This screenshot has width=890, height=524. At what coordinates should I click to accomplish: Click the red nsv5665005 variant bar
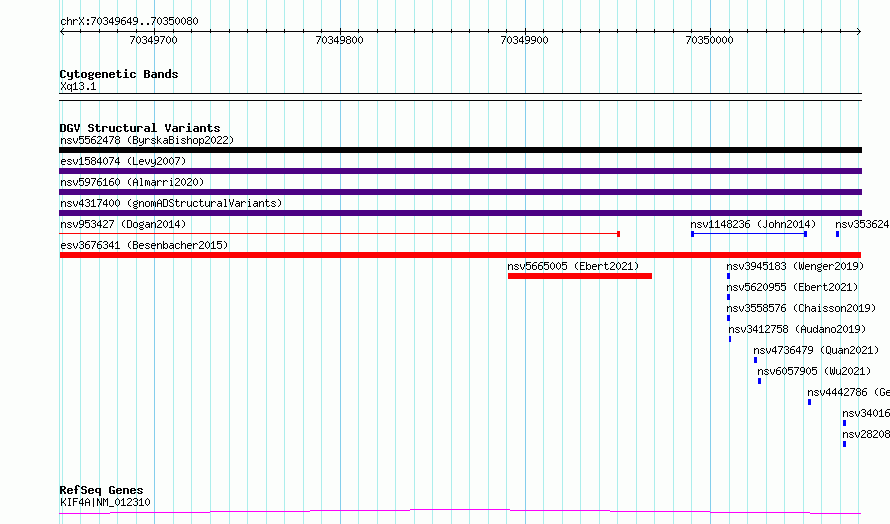coord(580,276)
